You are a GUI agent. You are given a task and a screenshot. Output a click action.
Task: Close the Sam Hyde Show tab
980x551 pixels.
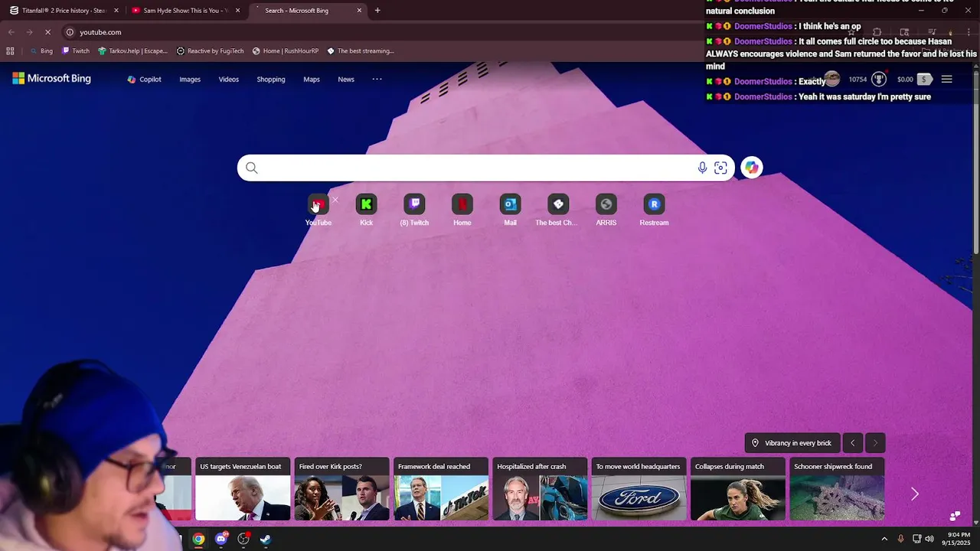(x=237, y=11)
